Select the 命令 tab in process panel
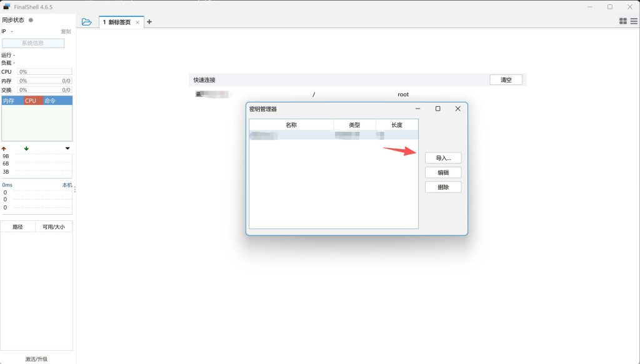640x364 pixels. [x=57, y=101]
